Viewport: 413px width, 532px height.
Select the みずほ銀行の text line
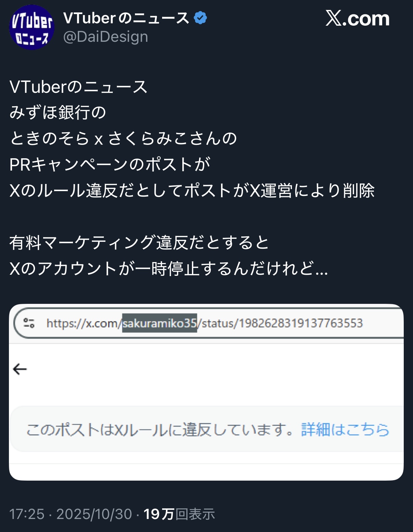point(58,113)
